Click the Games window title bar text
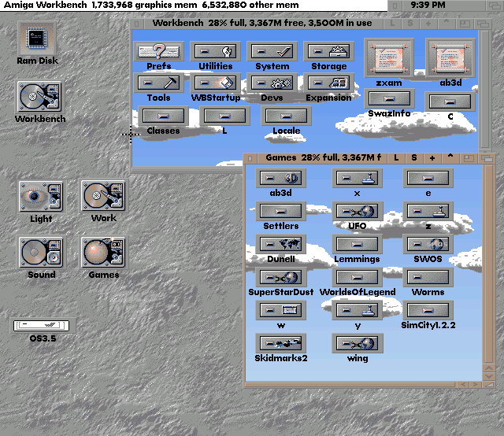Image resolution: width=504 pixels, height=436 pixels. coord(324,157)
